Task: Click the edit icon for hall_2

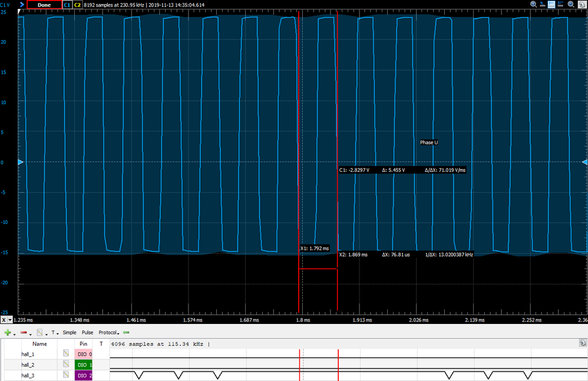Action: [x=65, y=363]
